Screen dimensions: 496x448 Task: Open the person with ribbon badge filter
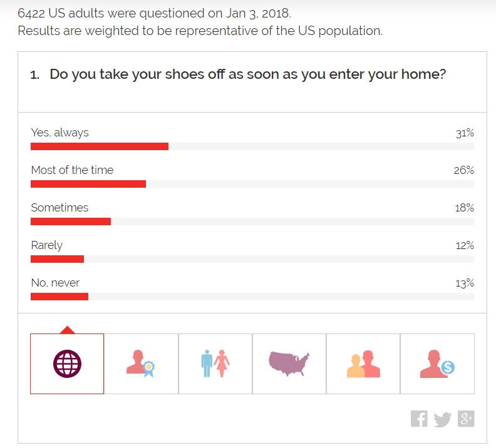click(x=141, y=364)
